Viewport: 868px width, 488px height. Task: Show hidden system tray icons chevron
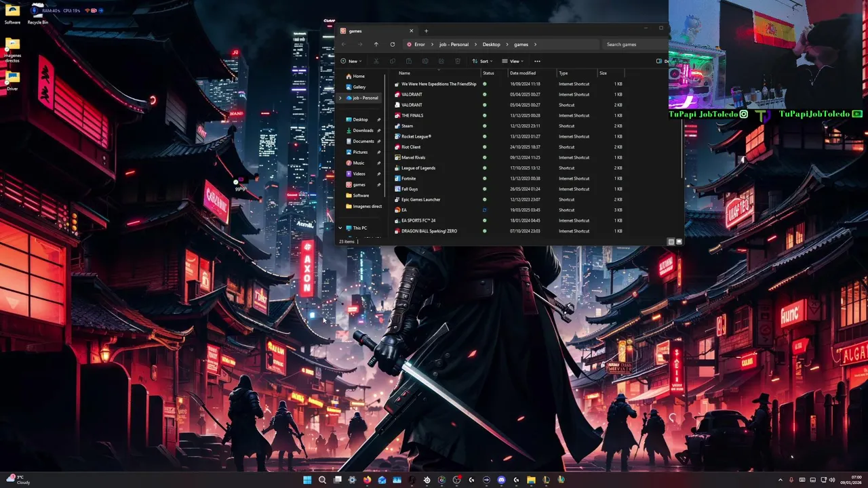click(x=780, y=480)
